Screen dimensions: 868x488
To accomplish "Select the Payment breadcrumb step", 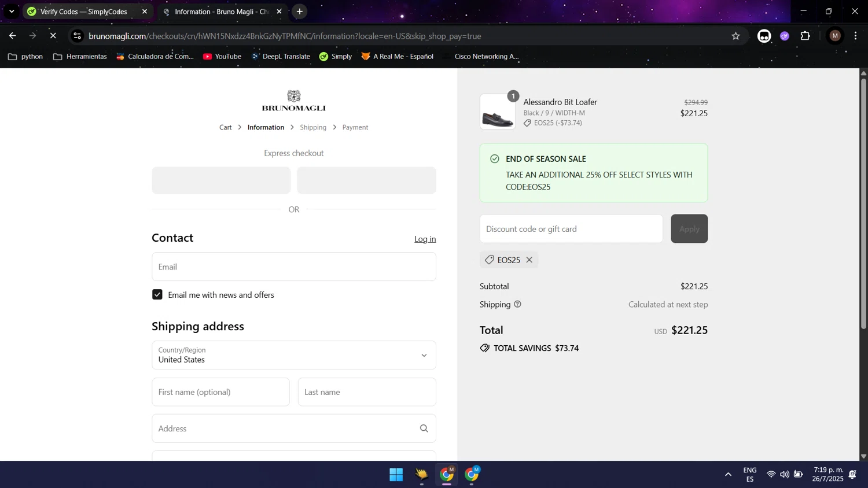I will [355, 127].
